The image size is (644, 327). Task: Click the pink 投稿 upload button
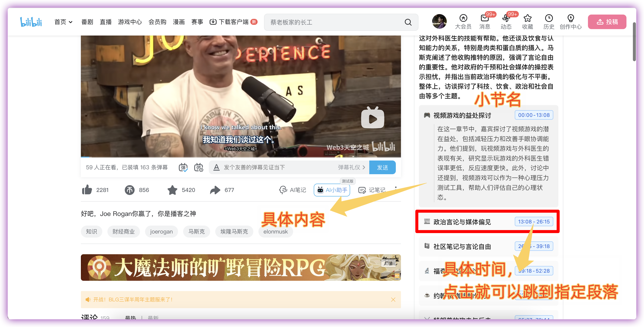click(x=607, y=22)
